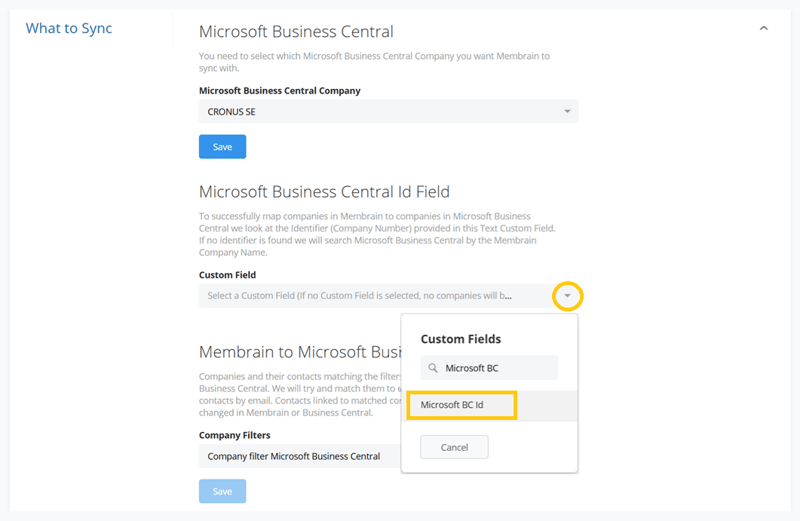
Task: Click the Select a Custom Field placeholder
Action: [x=359, y=295]
